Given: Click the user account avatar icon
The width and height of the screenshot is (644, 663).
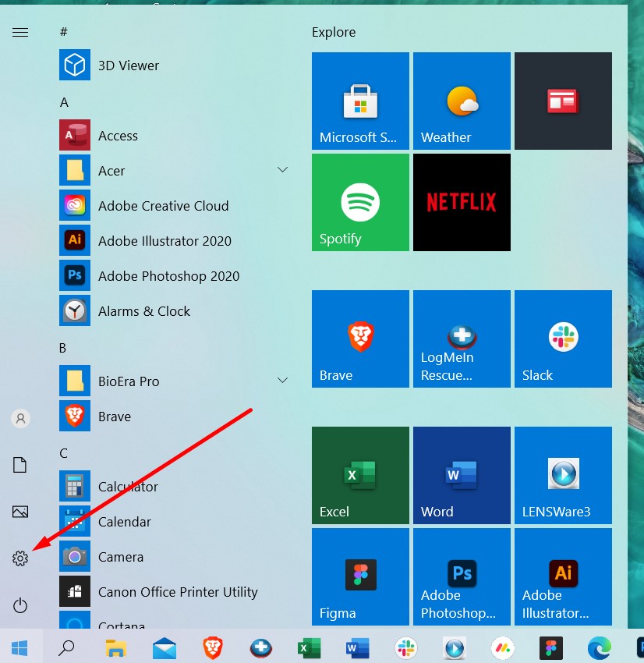Looking at the screenshot, I should [20, 419].
